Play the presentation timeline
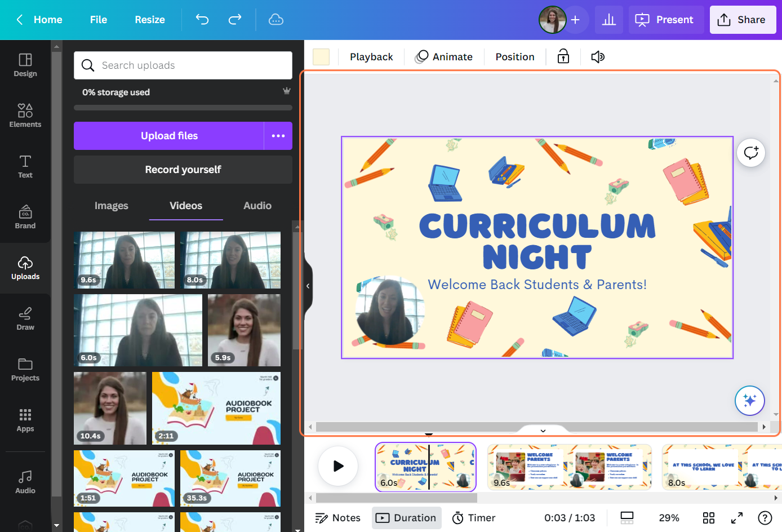The width and height of the screenshot is (782, 532). (338, 466)
